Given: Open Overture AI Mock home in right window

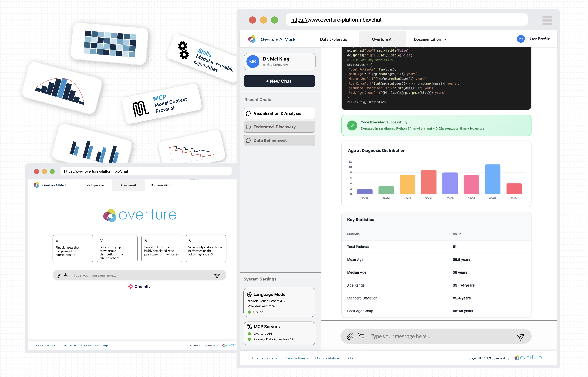Looking at the screenshot, I should pos(278,39).
